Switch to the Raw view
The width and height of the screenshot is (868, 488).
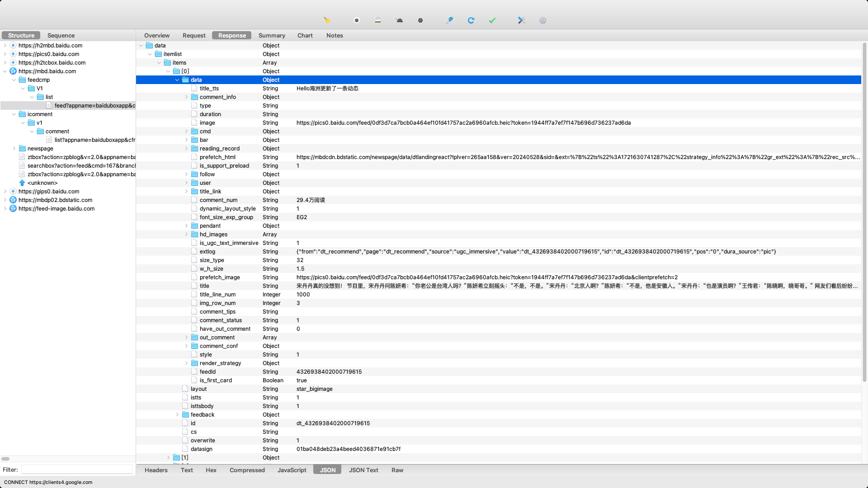pos(397,470)
